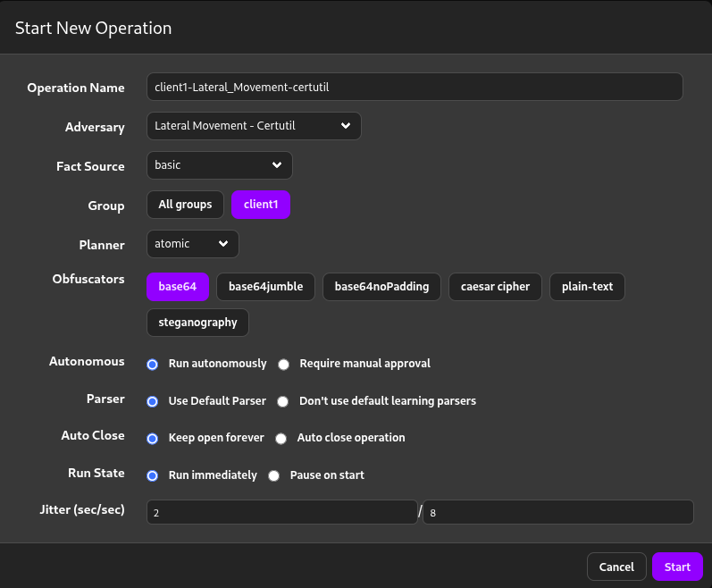
Task: Select Pause on start radio button
Action: pyautogui.click(x=274, y=475)
